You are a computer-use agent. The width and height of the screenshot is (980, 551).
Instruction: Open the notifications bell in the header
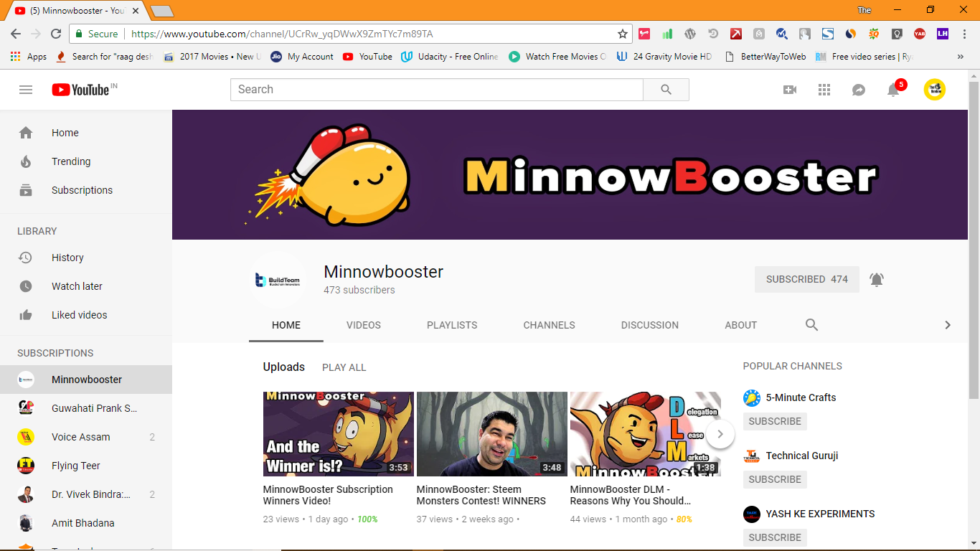894,89
